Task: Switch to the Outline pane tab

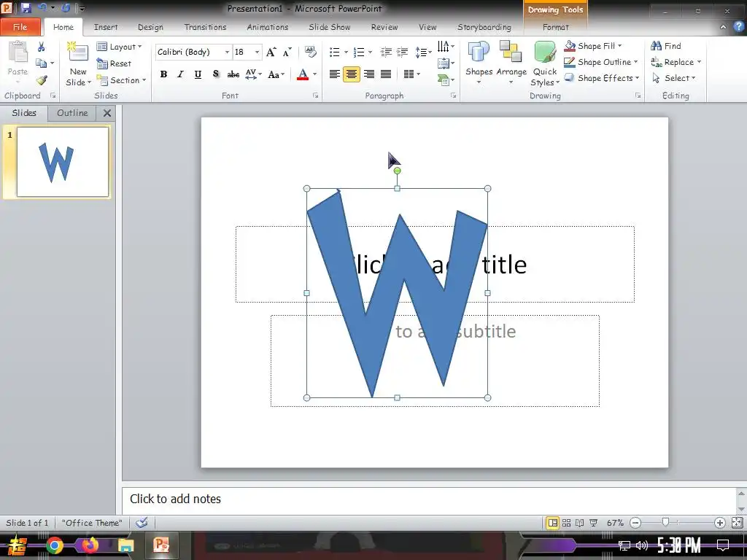Action: pyautogui.click(x=72, y=113)
